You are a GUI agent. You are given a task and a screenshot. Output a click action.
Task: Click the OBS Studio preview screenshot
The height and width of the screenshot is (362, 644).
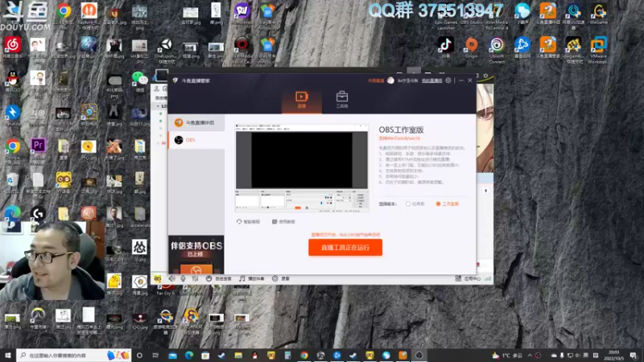(301, 168)
